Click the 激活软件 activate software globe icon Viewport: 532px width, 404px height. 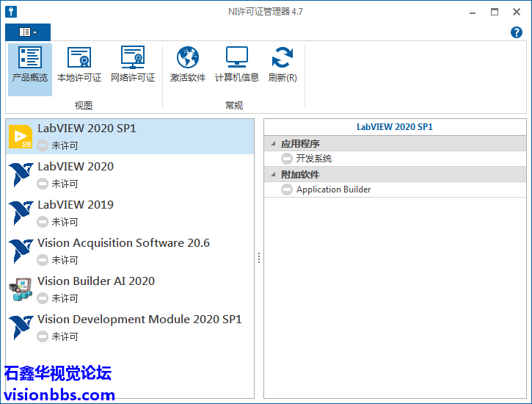188,59
